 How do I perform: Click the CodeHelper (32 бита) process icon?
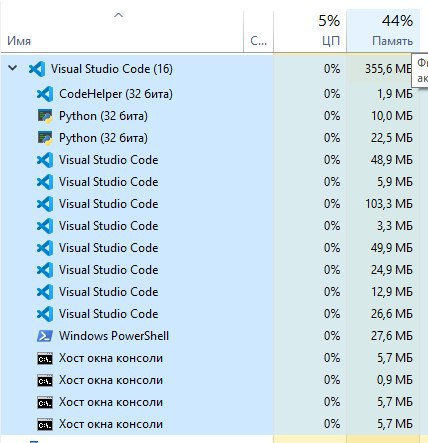[x=45, y=94]
